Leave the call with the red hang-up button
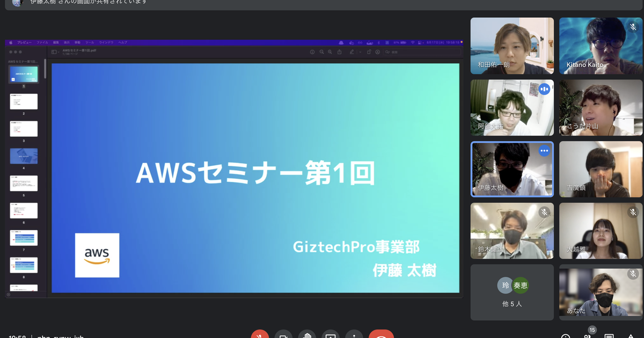Viewport: 644px width, 338px height. [382, 335]
